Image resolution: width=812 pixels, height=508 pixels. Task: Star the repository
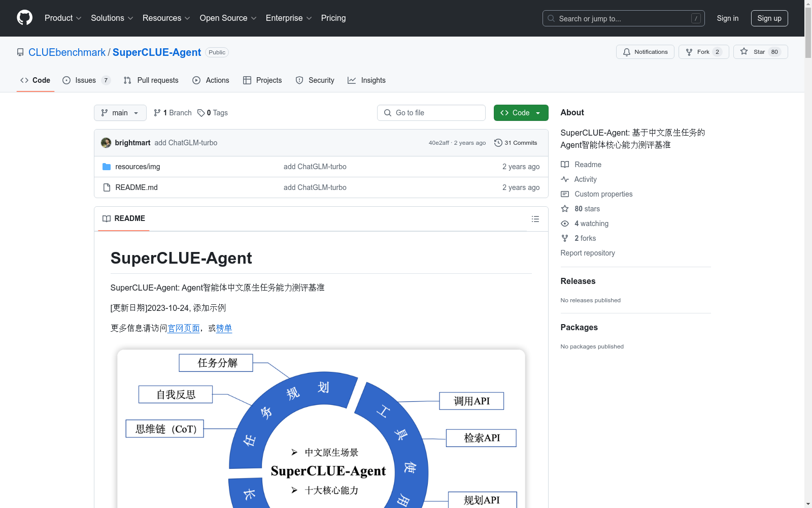(761, 52)
